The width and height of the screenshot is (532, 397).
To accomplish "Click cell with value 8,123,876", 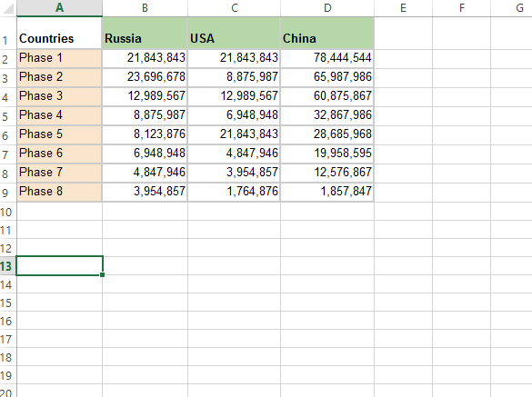I will 145,134.
